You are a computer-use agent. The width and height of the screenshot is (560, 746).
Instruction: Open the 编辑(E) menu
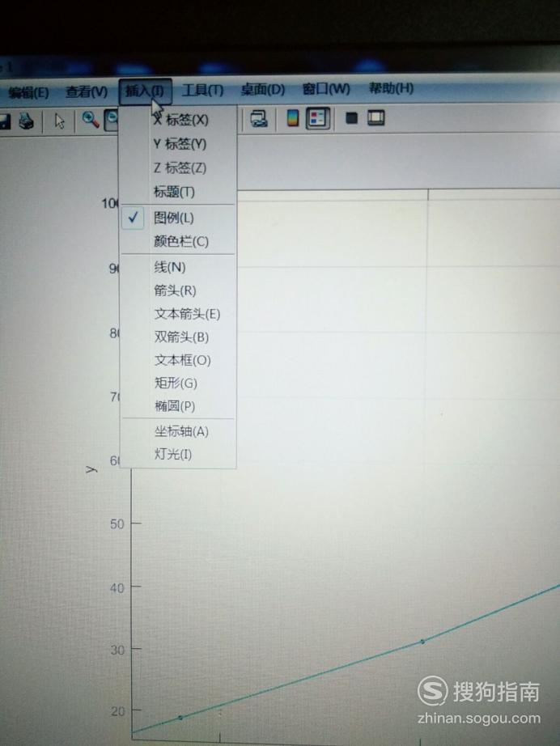28,92
